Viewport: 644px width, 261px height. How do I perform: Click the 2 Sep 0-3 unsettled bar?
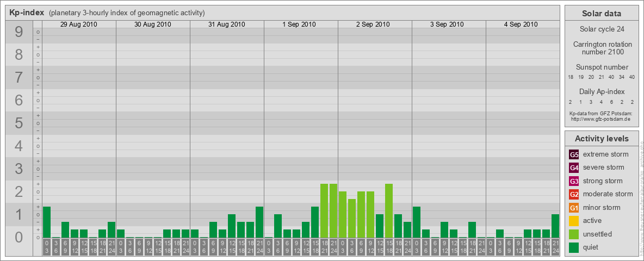coord(343,215)
